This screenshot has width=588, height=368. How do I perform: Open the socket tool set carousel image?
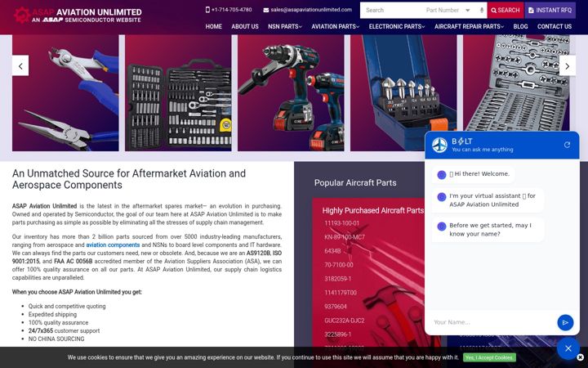pos(178,92)
